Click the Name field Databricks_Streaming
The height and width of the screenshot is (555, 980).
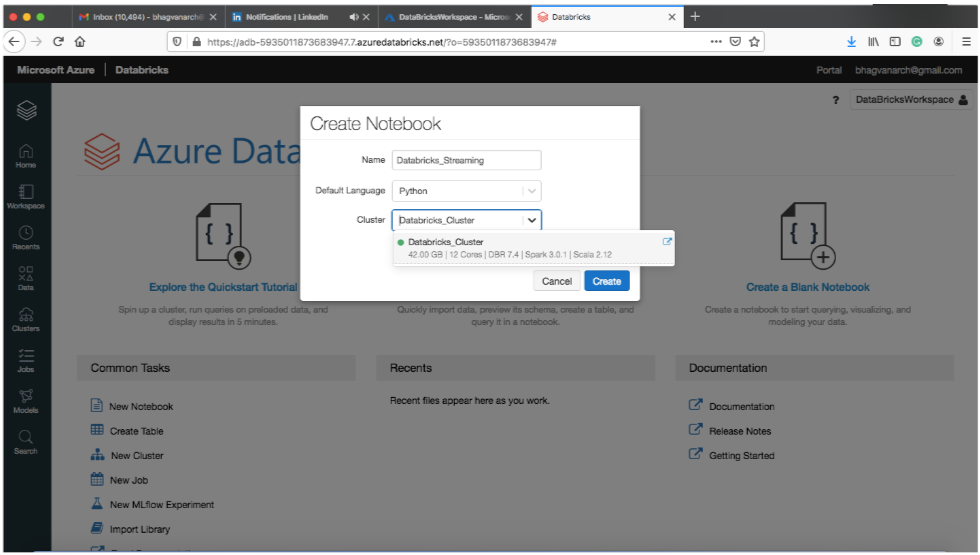(466, 161)
